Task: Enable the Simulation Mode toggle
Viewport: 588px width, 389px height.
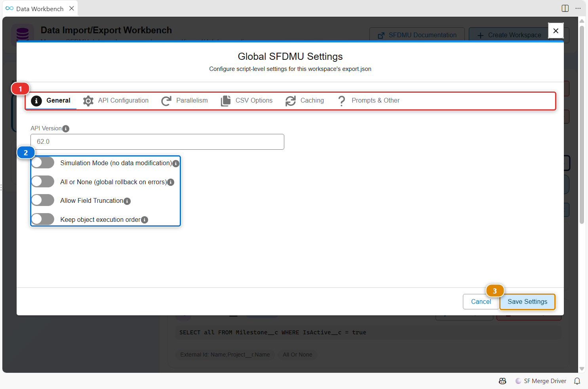Action: point(43,163)
